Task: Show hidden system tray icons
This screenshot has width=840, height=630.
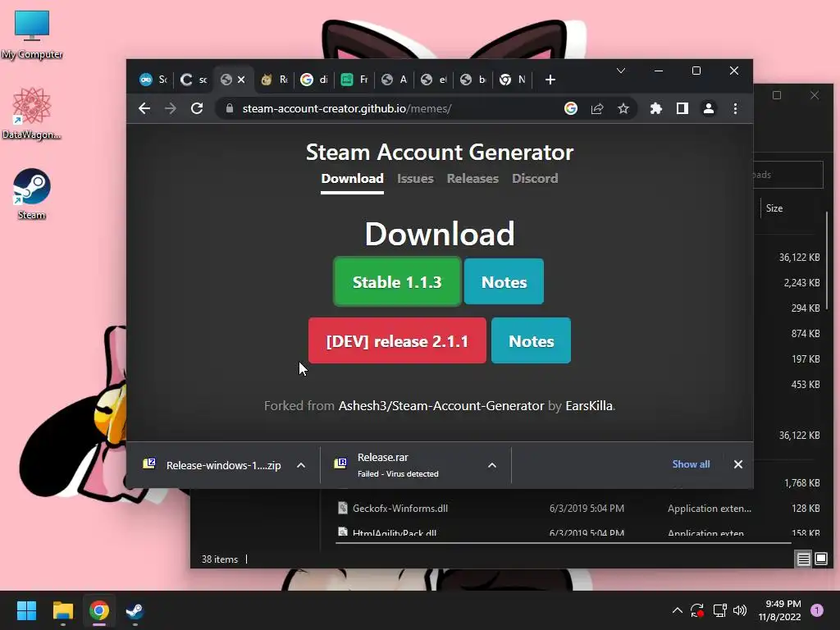Action: 677,610
